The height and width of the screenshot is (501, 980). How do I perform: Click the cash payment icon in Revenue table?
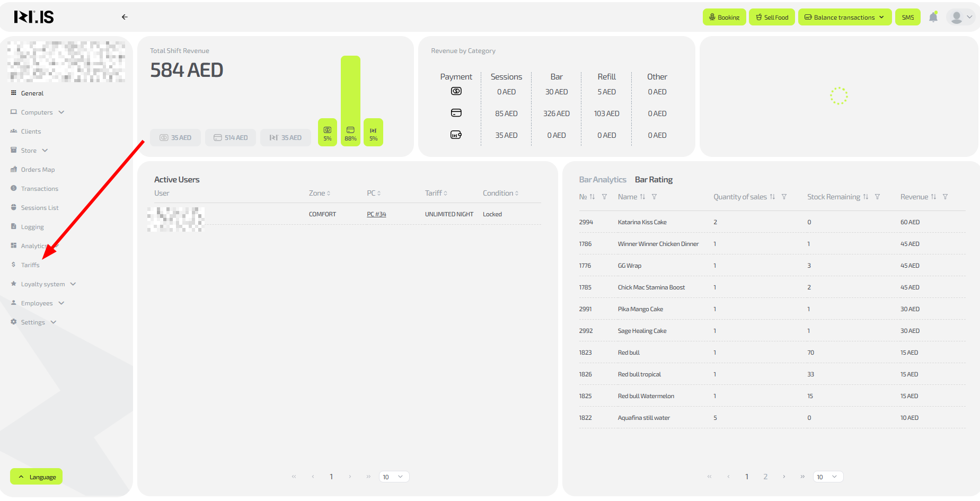tap(456, 91)
